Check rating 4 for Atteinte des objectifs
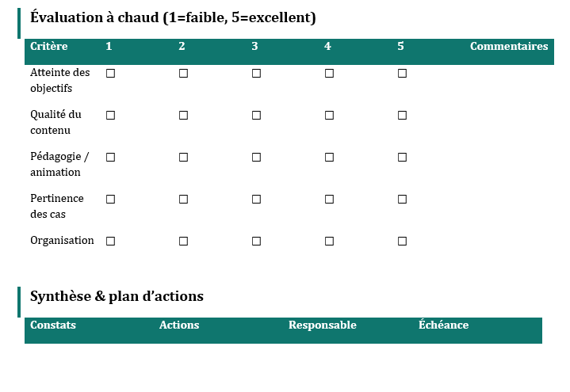This screenshot has width=570, height=392. (329, 73)
